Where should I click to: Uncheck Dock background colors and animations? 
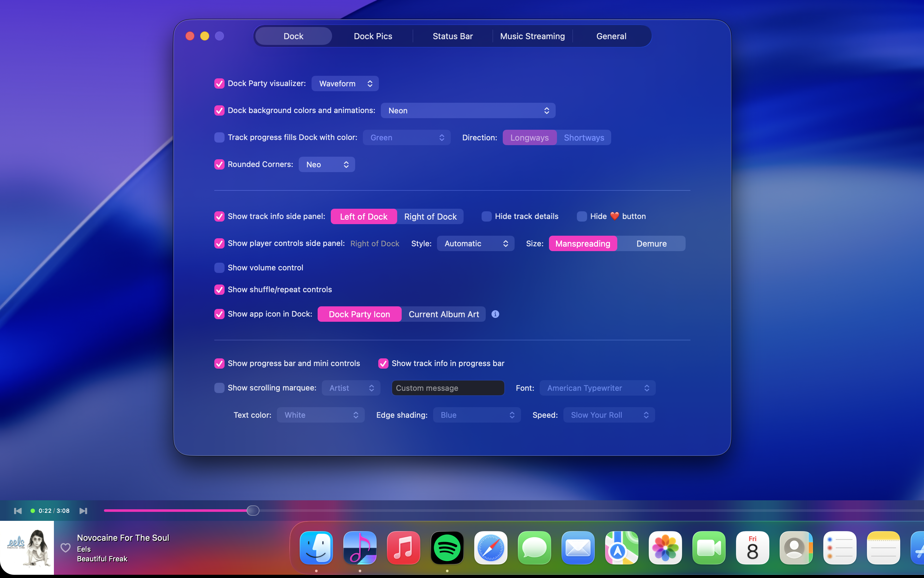click(x=219, y=110)
